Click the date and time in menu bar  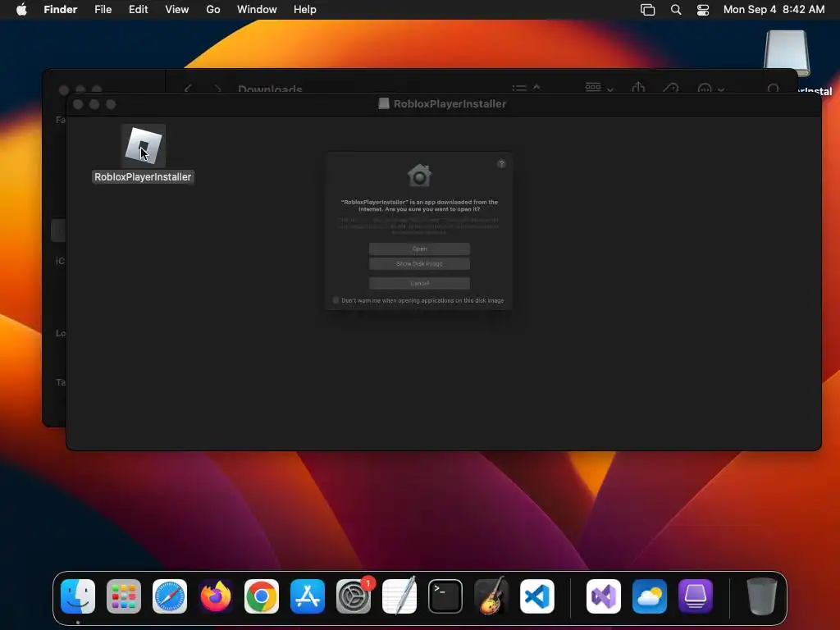click(x=774, y=10)
